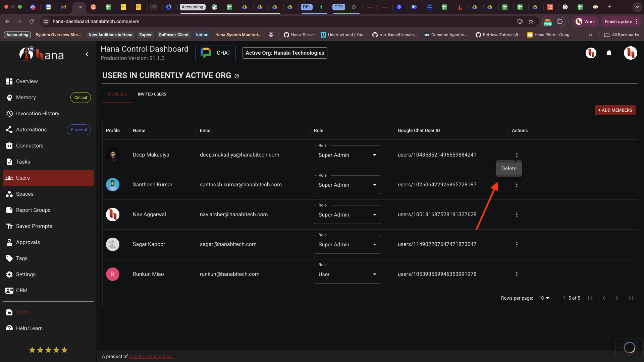Open role dropdown for Deep Makadiya
This screenshot has height=362, width=644.
tap(347, 155)
